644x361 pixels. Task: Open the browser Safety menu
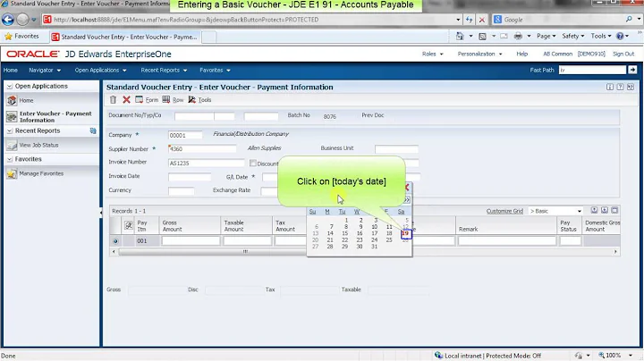tap(572, 36)
